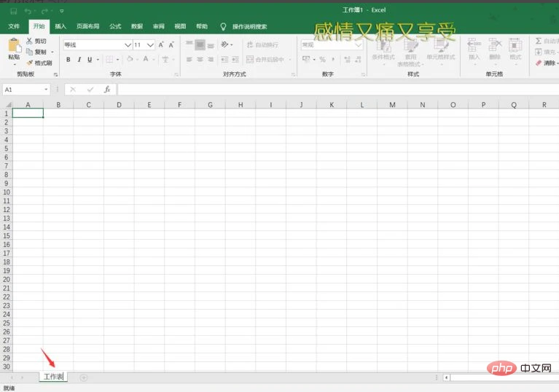Viewport: 559px width, 392px height.
Task: Open the font color picker A
Action: click(x=146, y=59)
